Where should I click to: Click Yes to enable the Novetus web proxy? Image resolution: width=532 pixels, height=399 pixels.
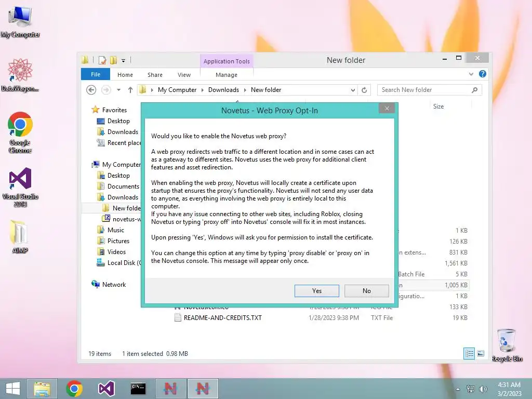click(x=316, y=291)
